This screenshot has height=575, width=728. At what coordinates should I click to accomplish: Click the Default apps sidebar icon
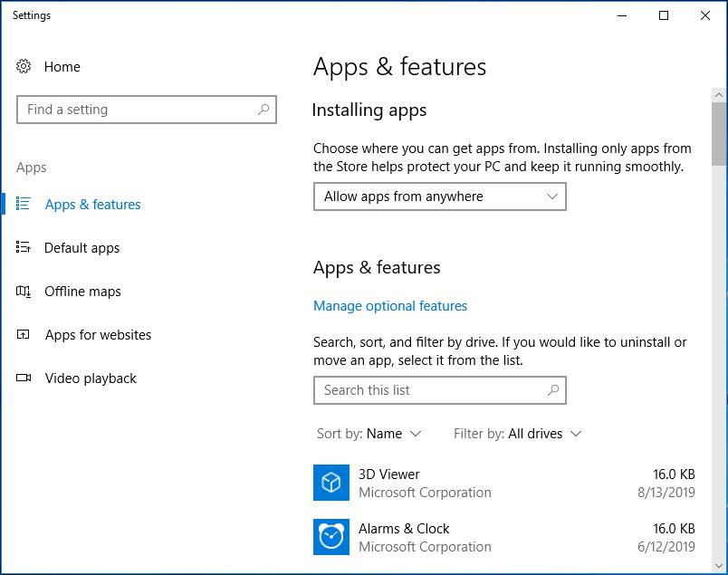(x=24, y=248)
